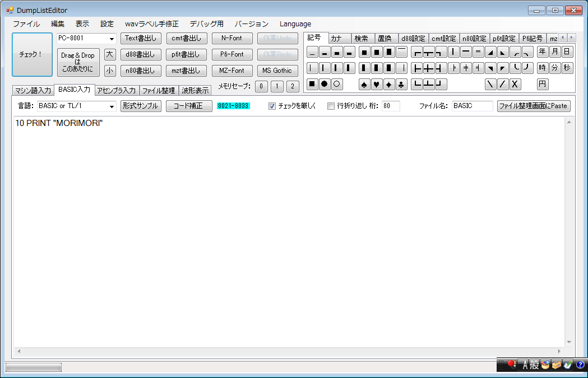Click the mzt書出し button
This screenshot has height=378, width=588.
pos(186,71)
